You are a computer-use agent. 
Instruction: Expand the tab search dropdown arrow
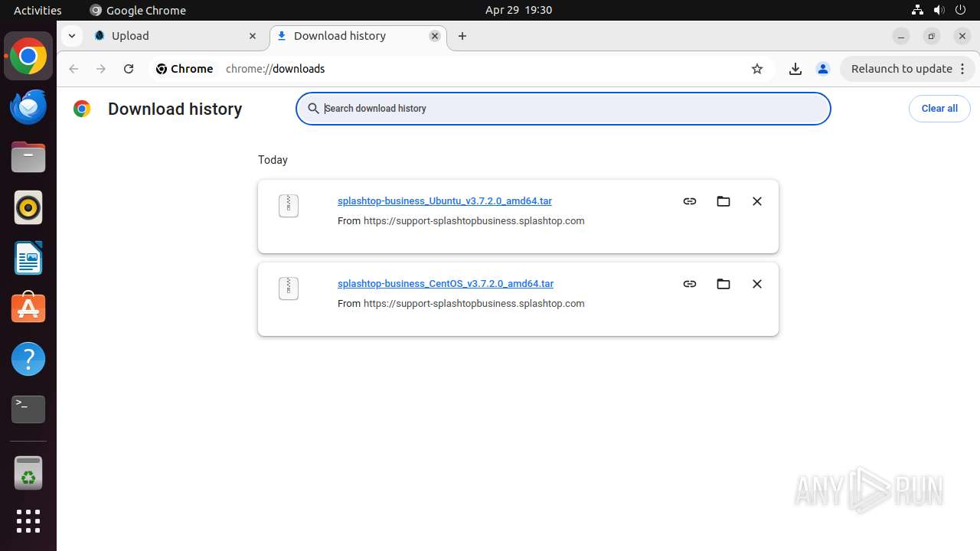click(71, 36)
